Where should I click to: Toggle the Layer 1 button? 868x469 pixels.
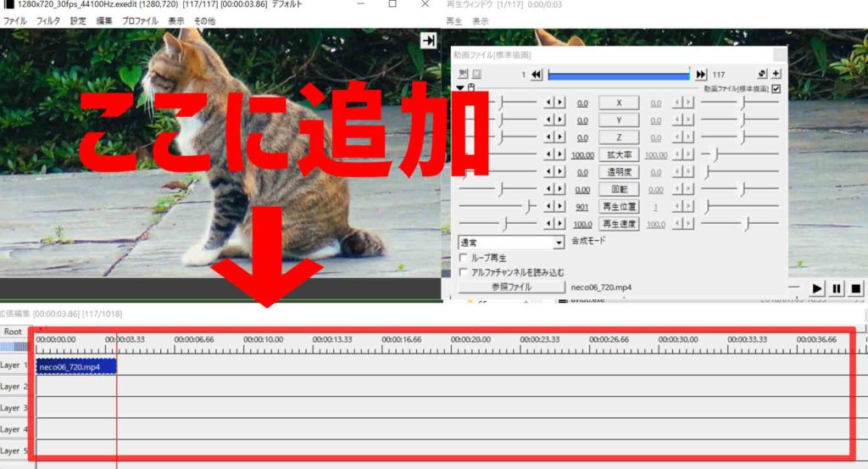click(14, 365)
